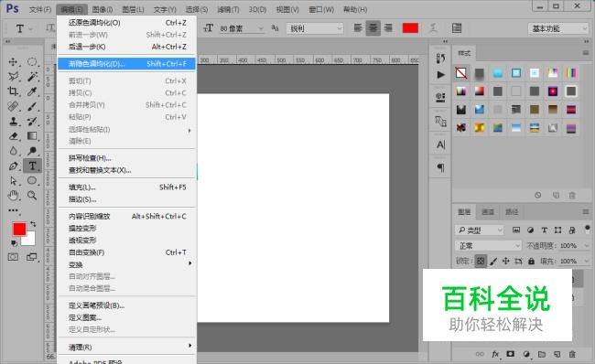Viewport: 595px width, 364px height.
Task: Select the Magic Wand tool
Action: click(32, 77)
